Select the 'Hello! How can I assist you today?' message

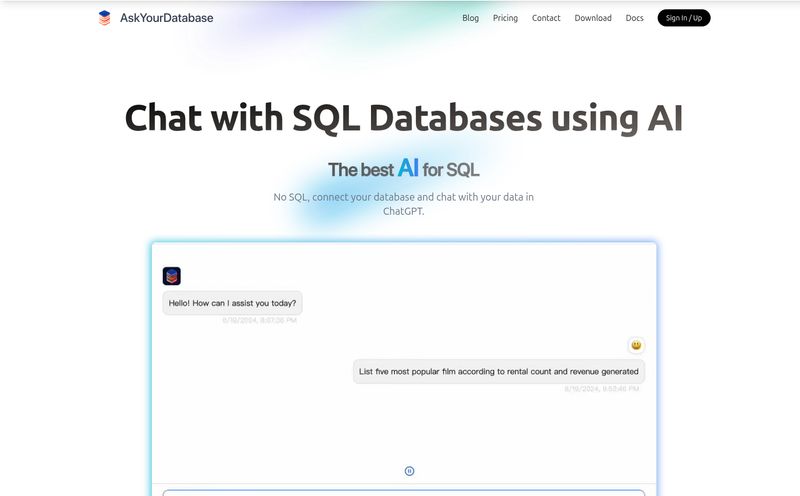pos(232,303)
